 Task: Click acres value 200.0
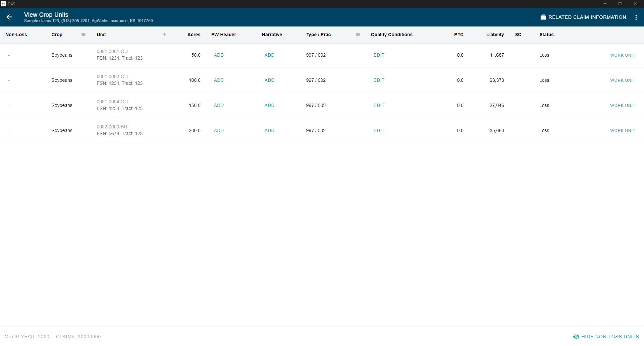coord(195,130)
